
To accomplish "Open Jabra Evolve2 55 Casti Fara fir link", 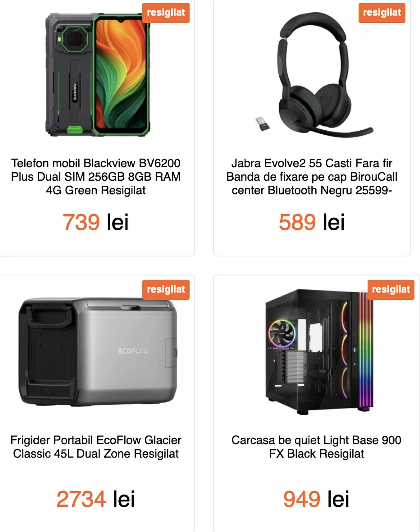I will click(x=312, y=177).
